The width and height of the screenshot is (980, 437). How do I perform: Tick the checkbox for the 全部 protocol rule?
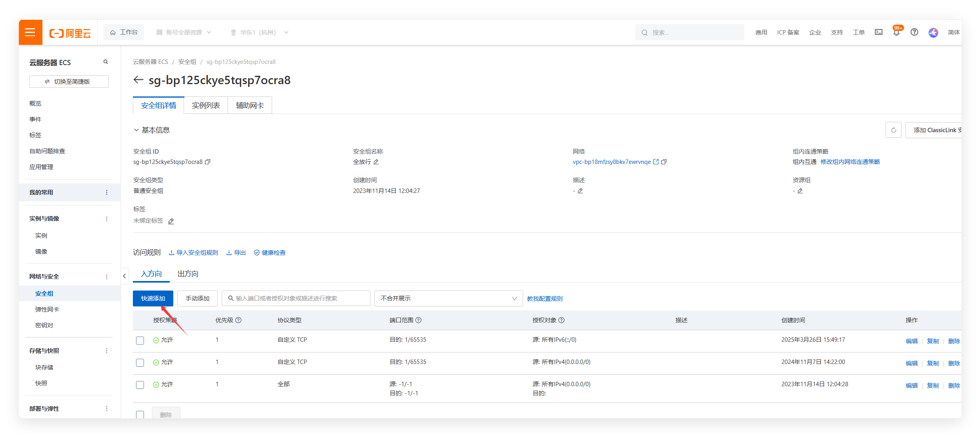coord(140,385)
